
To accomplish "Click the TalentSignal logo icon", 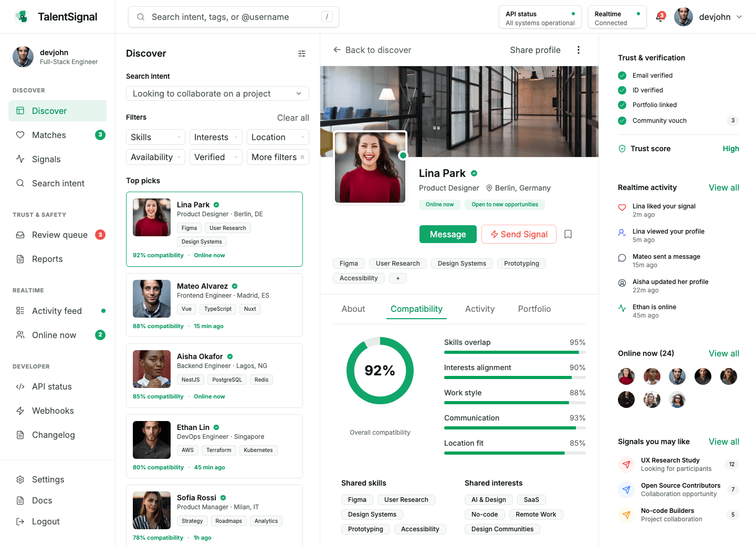I will point(22,17).
